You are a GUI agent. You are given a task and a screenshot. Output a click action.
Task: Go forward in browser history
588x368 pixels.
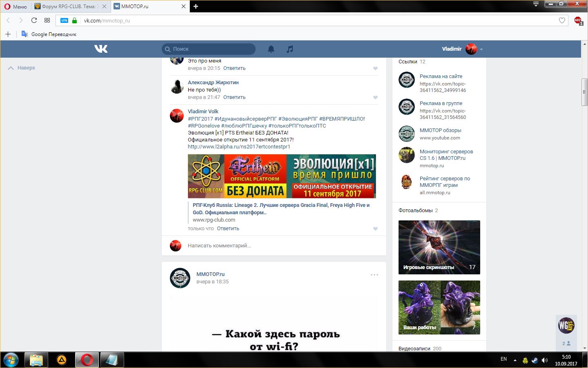click(x=21, y=20)
